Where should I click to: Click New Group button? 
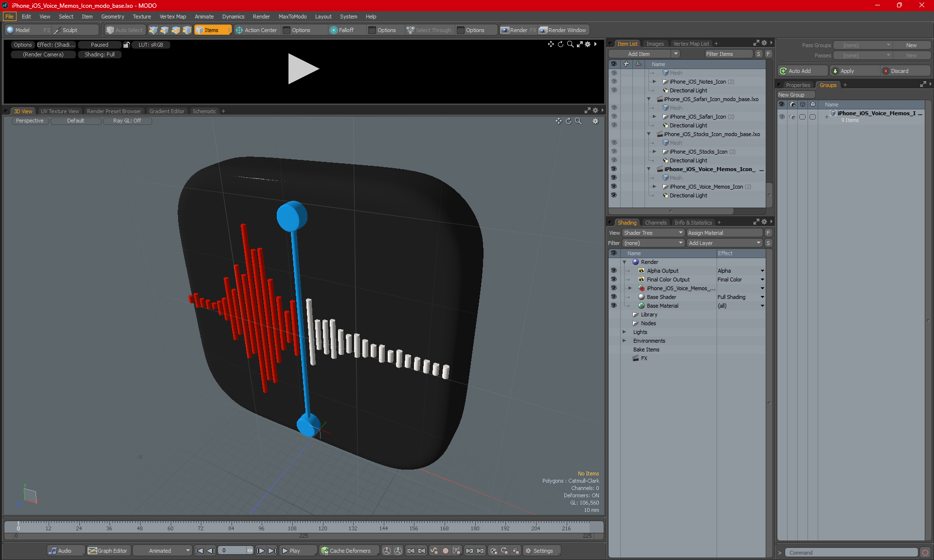tap(795, 95)
